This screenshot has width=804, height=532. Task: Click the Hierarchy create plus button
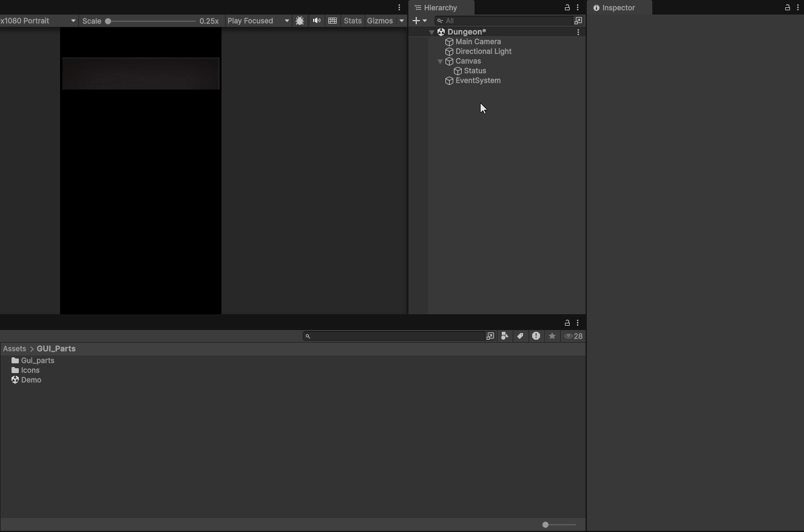click(x=419, y=21)
